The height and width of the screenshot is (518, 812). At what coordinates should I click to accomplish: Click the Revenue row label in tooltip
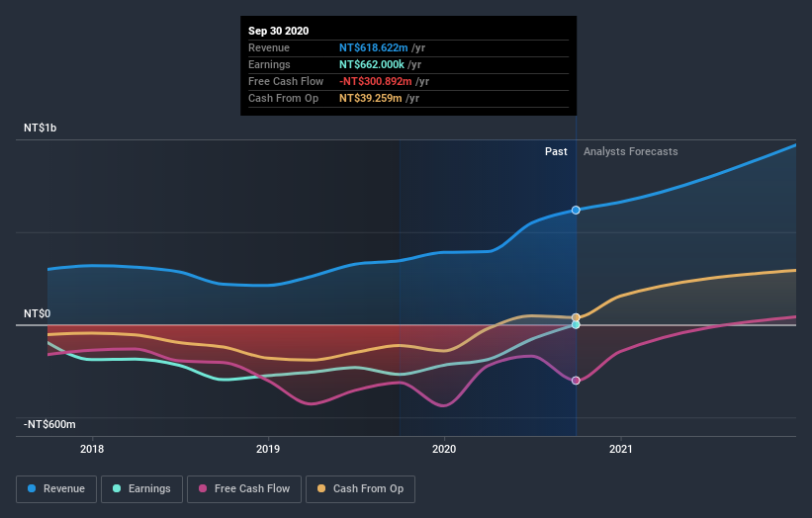[x=269, y=47]
